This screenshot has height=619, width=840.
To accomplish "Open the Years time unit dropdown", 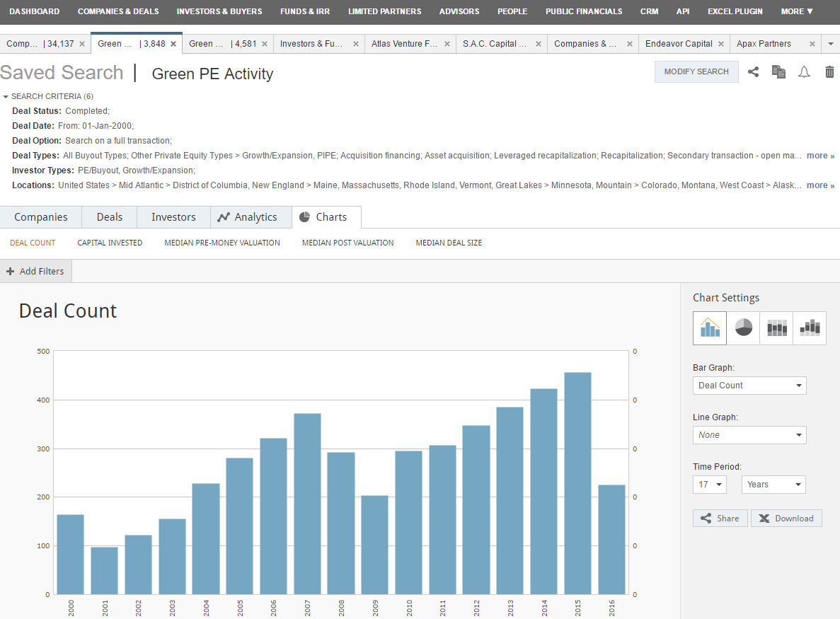I will click(x=773, y=485).
